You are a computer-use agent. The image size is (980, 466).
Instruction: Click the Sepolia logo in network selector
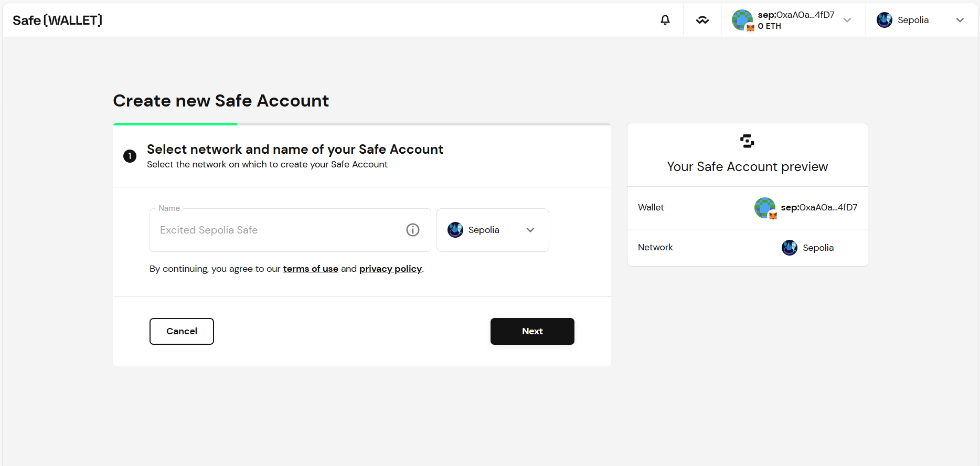point(455,230)
